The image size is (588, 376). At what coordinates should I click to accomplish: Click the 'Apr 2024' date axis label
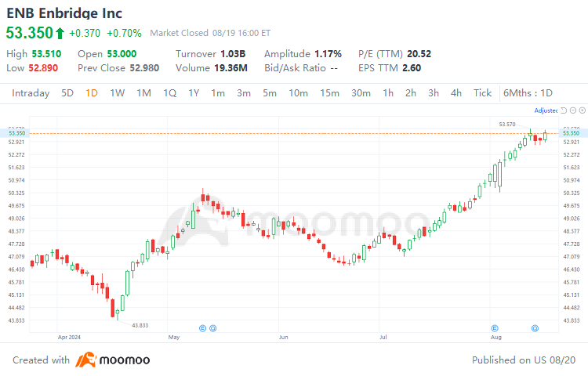click(x=69, y=337)
